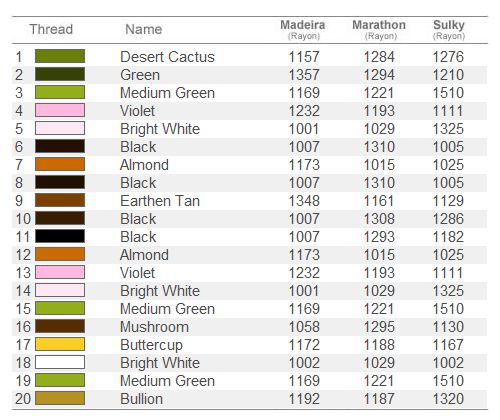The height and width of the screenshot is (420, 500).
Task: Click the Madeira column header
Action: [303, 29]
